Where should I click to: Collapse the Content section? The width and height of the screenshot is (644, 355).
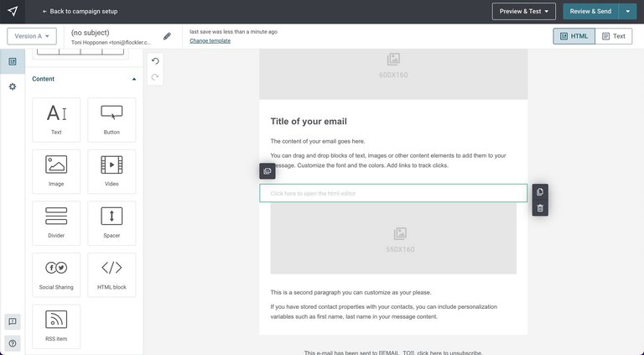(134, 79)
